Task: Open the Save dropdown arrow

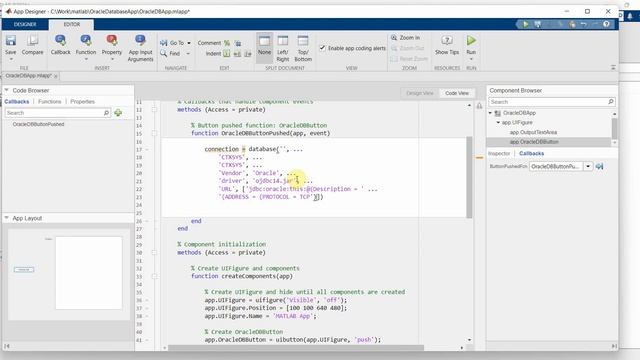Action: point(11,59)
